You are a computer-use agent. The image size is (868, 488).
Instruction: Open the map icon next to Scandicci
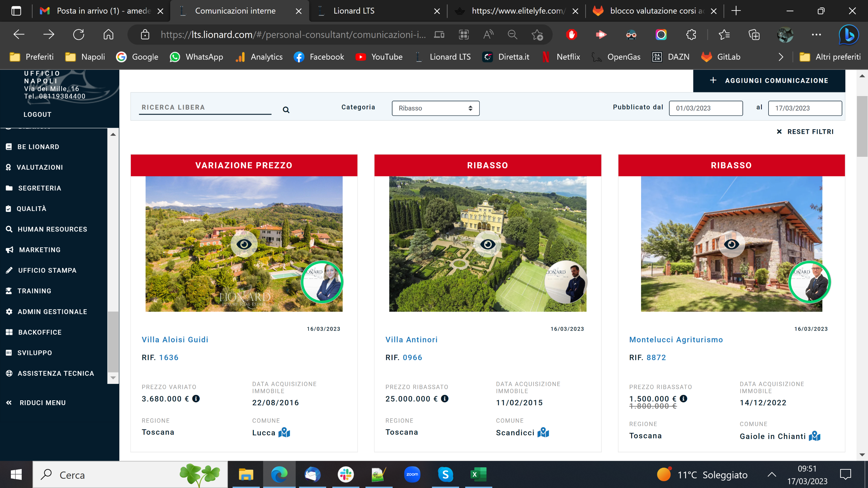[x=543, y=432]
